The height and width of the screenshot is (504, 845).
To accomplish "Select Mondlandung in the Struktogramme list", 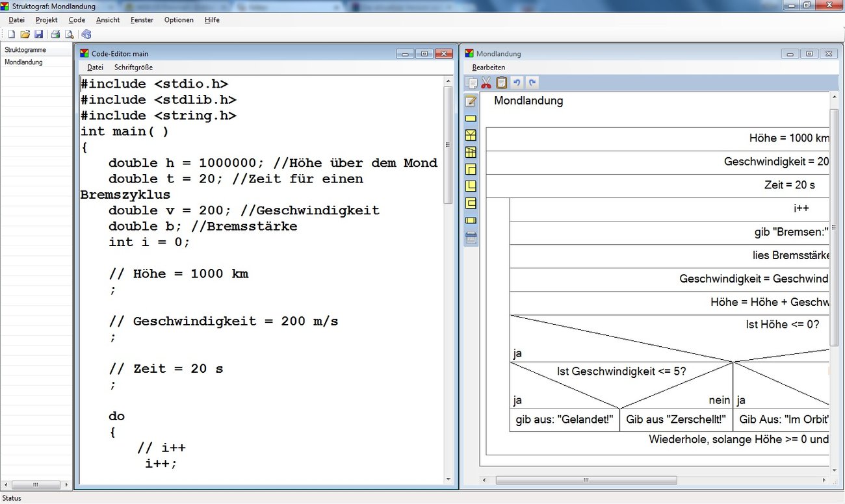I will pos(23,62).
